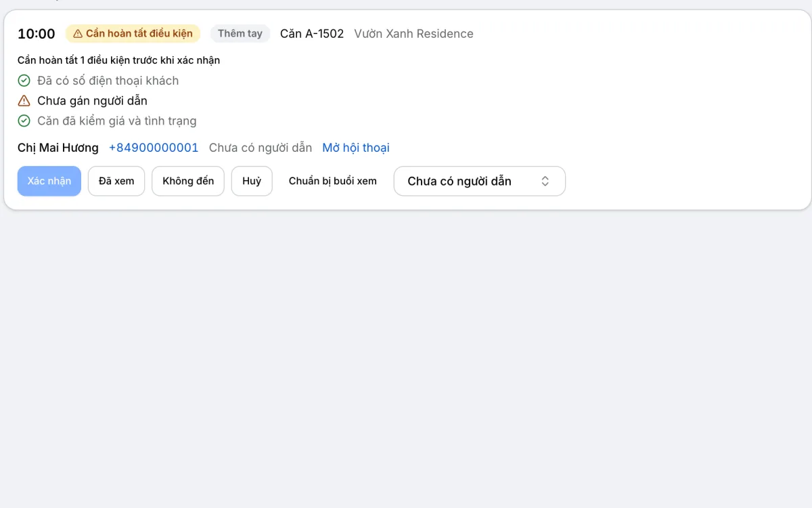Click the client name 'Chị Mai Hương'
812x508 pixels.
pos(58,148)
